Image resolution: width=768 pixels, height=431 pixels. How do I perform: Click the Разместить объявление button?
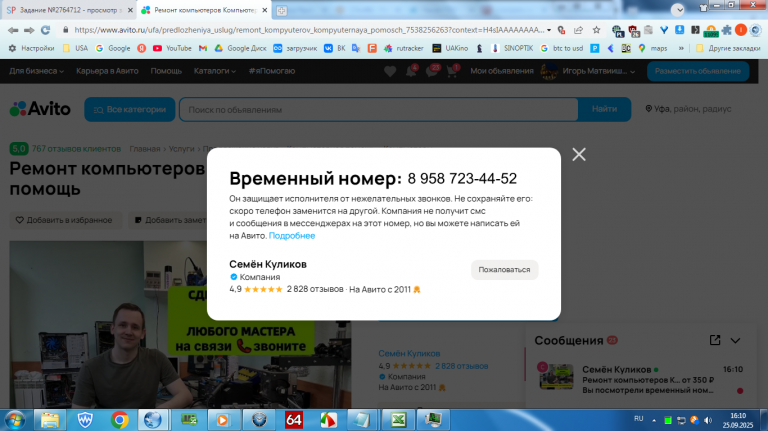[698, 72]
